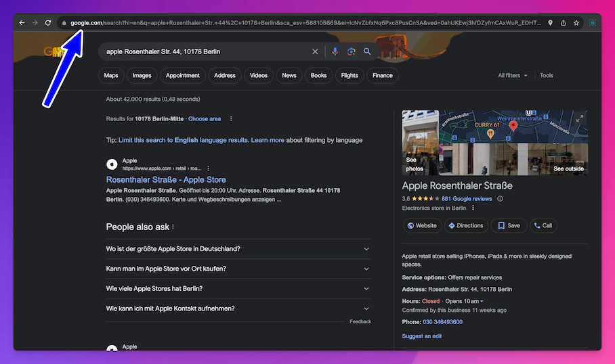Start voice search with the microphone icon
This screenshot has height=364, width=615.
point(335,51)
